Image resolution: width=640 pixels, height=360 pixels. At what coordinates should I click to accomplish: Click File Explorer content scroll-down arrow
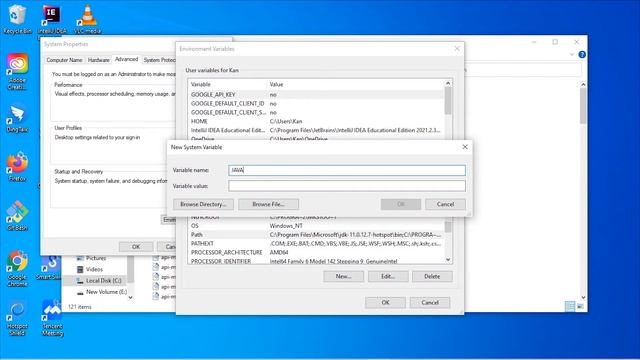click(583, 297)
